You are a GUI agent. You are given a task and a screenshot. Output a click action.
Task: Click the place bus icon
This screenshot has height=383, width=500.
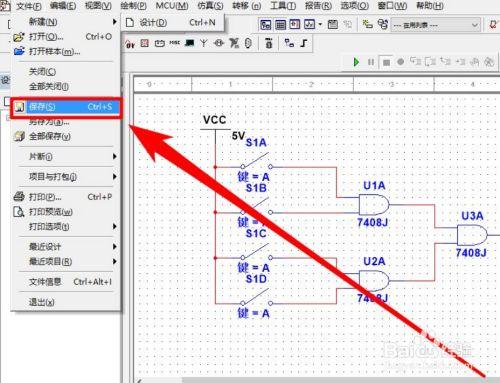(x=304, y=43)
